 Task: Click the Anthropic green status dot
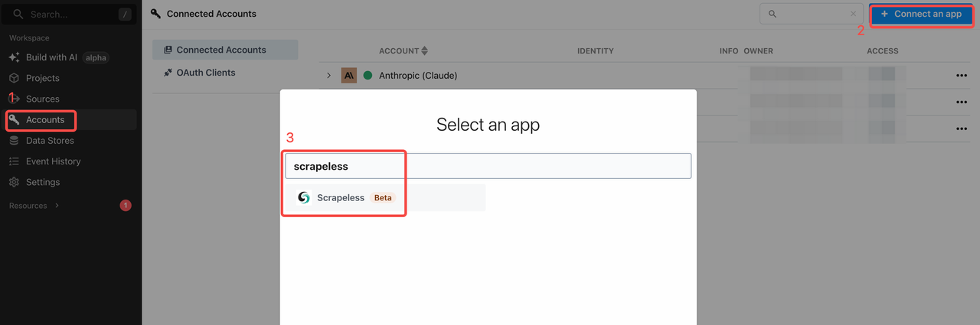pyautogui.click(x=367, y=76)
